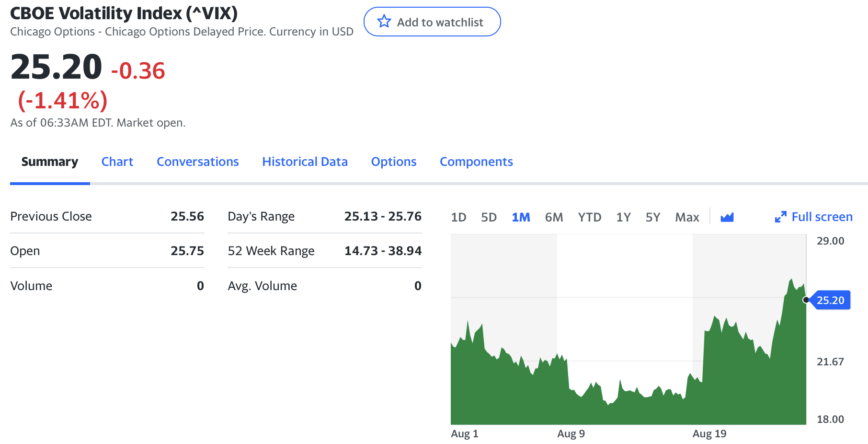The width and height of the screenshot is (868, 444).
Task: Click the Previous Close value 25.56
Action: click(187, 216)
